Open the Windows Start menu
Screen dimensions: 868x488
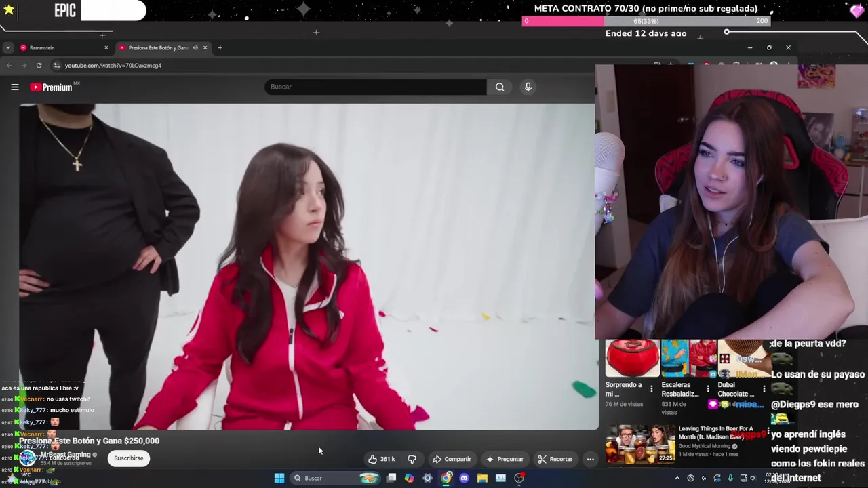point(279,478)
